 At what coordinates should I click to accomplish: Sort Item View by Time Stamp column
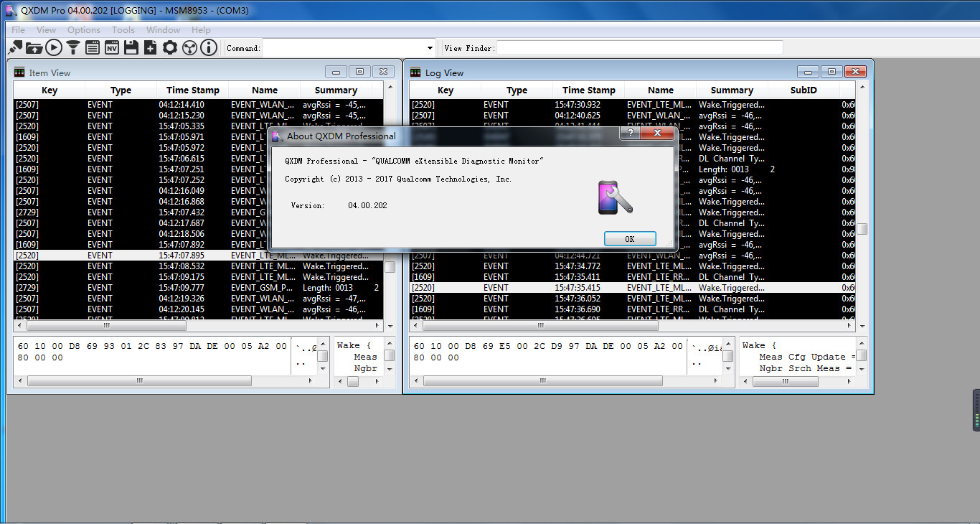pos(192,90)
